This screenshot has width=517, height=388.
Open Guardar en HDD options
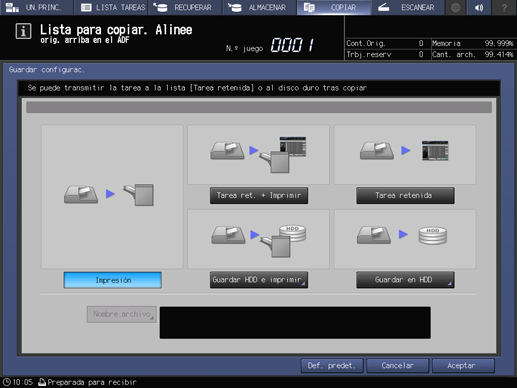[405, 280]
